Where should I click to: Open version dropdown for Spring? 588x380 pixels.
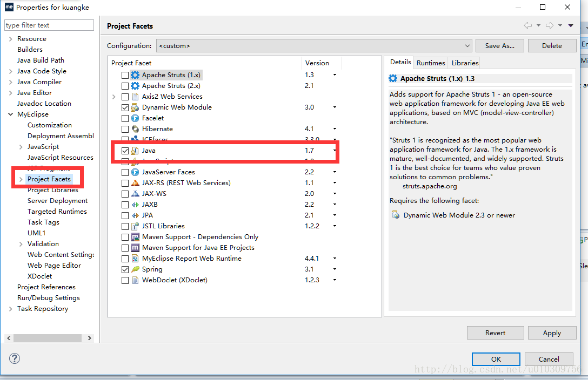(335, 269)
